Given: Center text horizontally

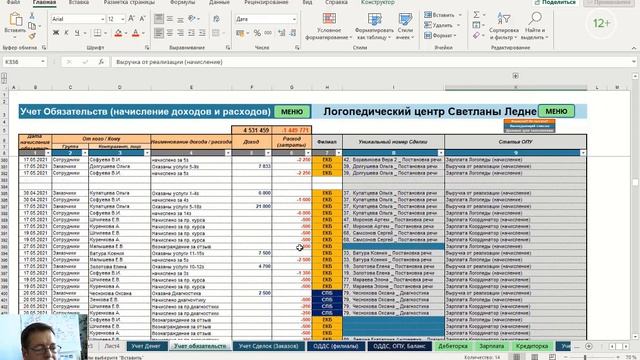Looking at the screenshot, I should 170,33.
